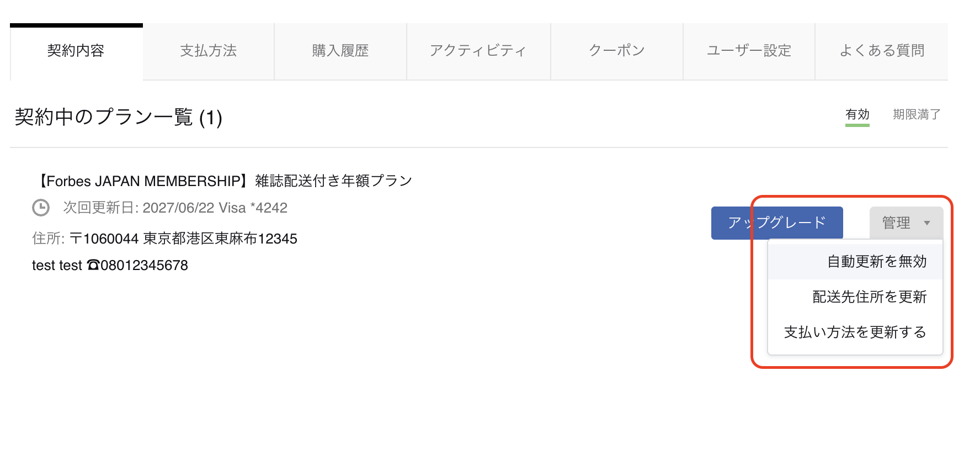Show 有効 active plans filter

coord(857,114)
